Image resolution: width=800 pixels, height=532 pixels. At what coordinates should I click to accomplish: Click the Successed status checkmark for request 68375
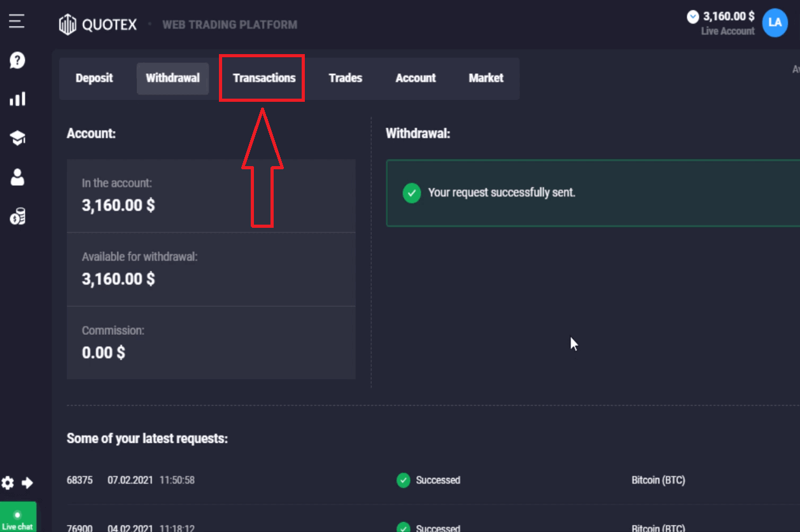coord(403,480)
